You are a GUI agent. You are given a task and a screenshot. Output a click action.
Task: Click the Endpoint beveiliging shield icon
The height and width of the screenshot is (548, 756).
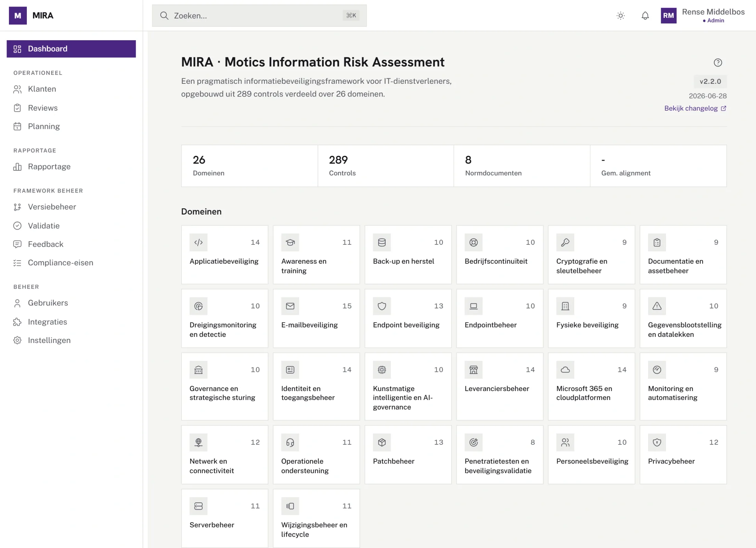[382, 306]
